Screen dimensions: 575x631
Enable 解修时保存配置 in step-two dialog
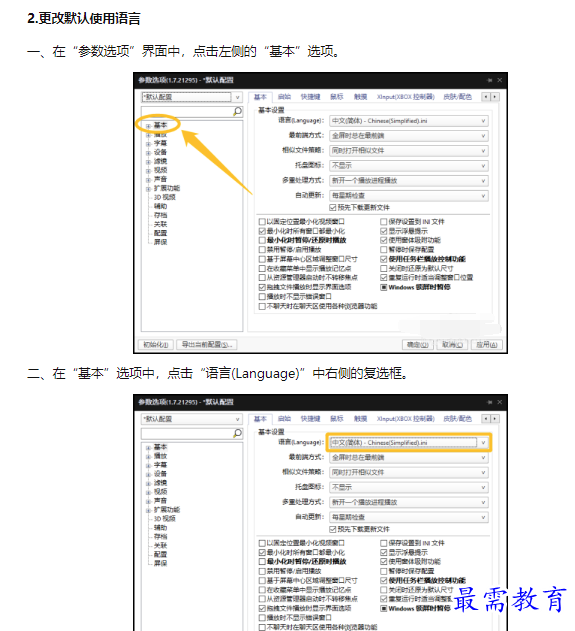pos(383,571)
